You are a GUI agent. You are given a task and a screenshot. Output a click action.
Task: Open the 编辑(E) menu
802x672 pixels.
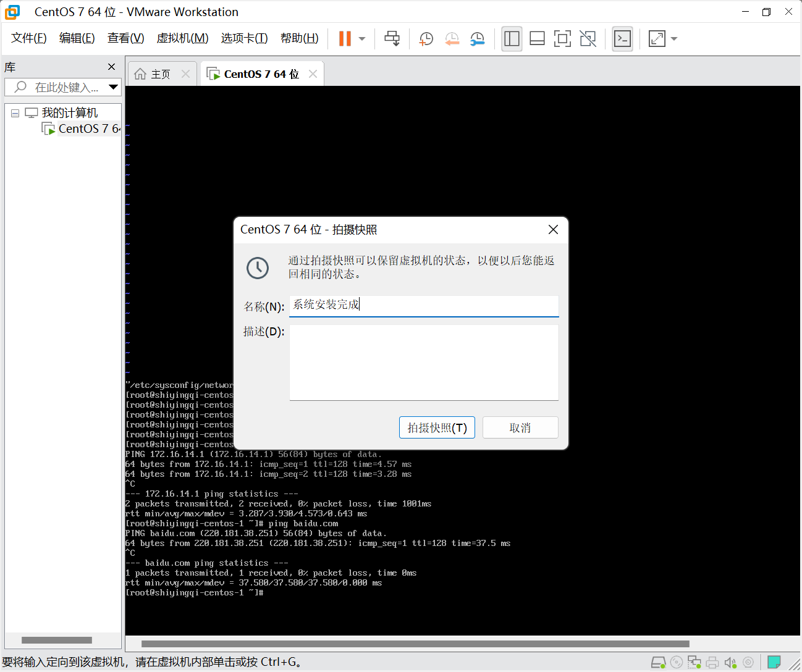click(x=77, y=38)
